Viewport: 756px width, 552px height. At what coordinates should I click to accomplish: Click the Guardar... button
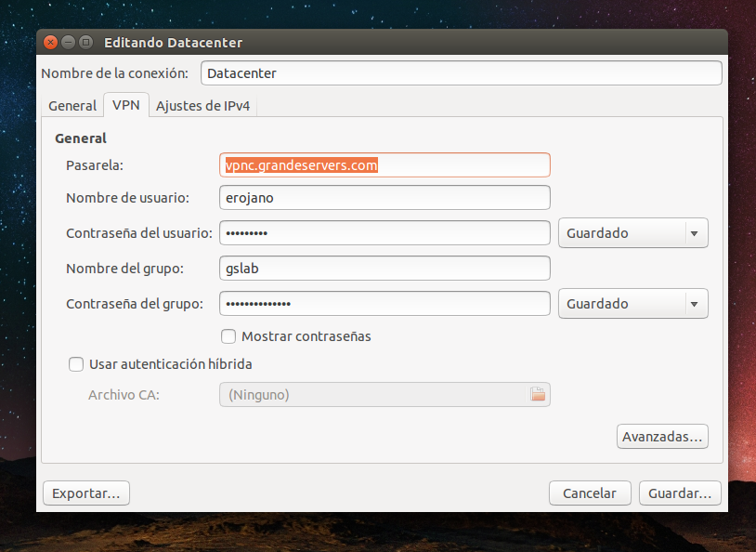click(x=680, y=493)
